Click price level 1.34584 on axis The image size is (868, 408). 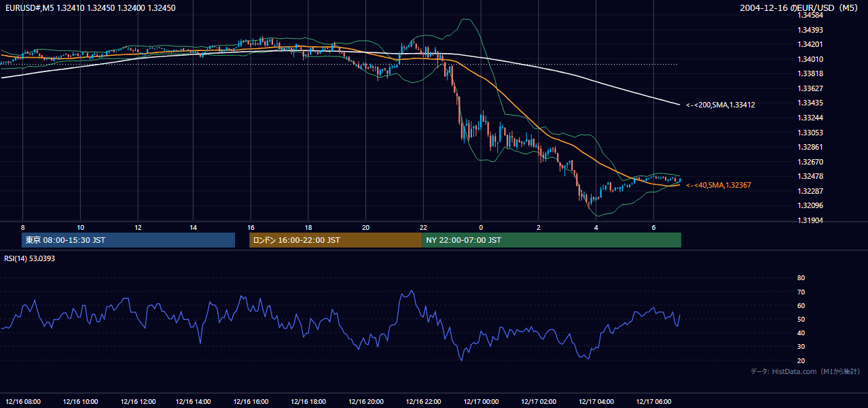810,15
